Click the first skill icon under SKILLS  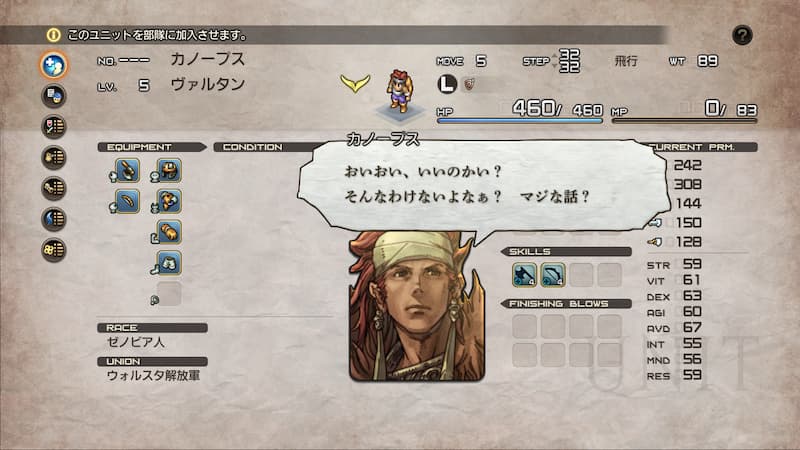524,275
